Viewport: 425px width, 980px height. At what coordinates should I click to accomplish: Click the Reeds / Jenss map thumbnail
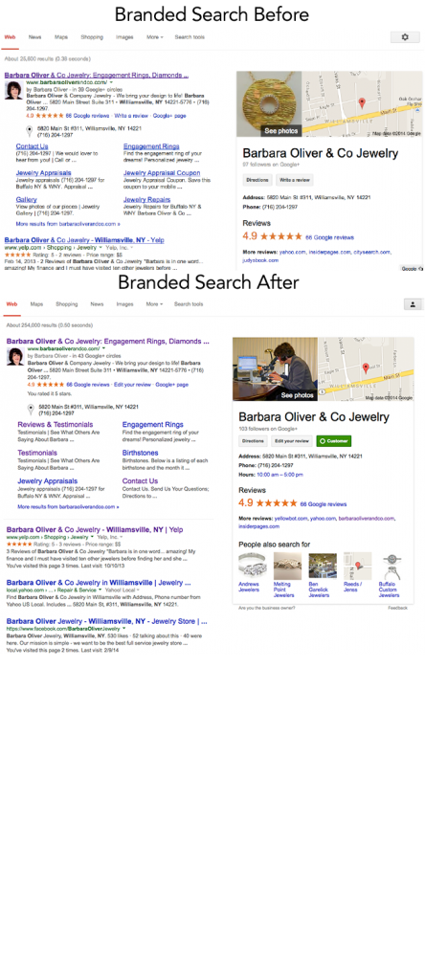point(357,566)
